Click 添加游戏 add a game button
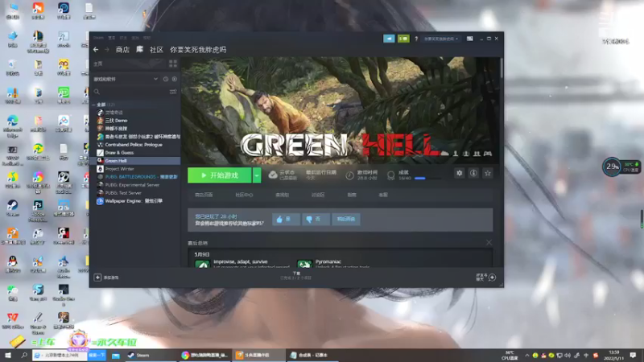644x362 pixels. click(106, 278)
